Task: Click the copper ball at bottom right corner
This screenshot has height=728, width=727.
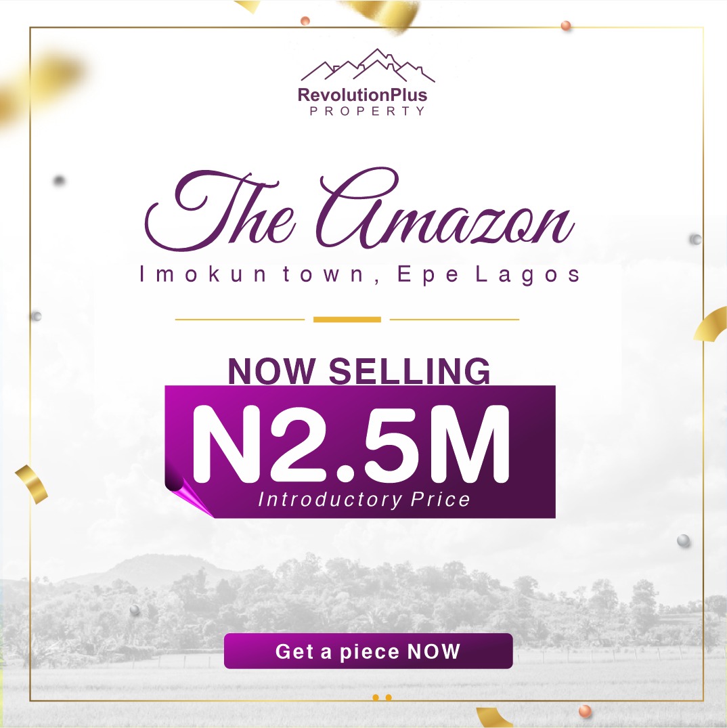Action: click(x=584, y=710)
